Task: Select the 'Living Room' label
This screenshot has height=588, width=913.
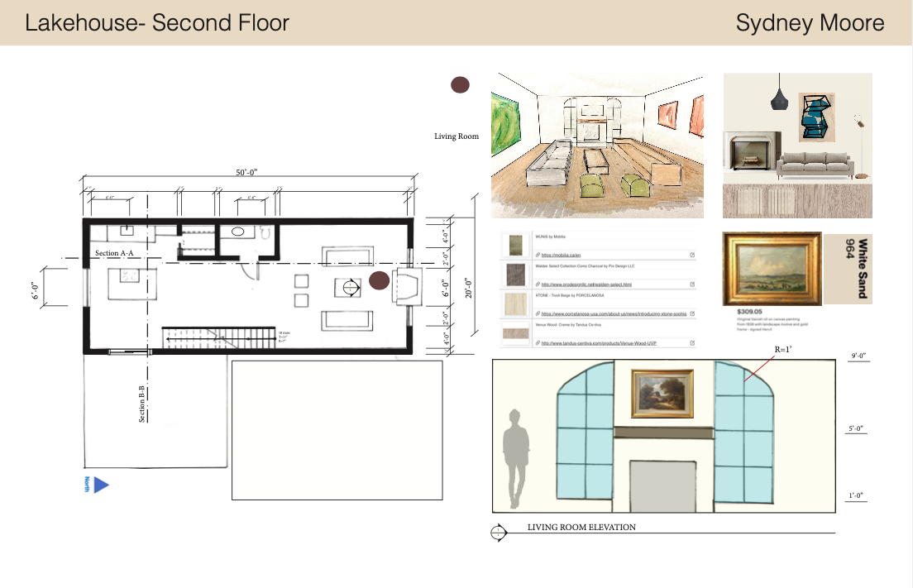Action: [x=456, y=136]
